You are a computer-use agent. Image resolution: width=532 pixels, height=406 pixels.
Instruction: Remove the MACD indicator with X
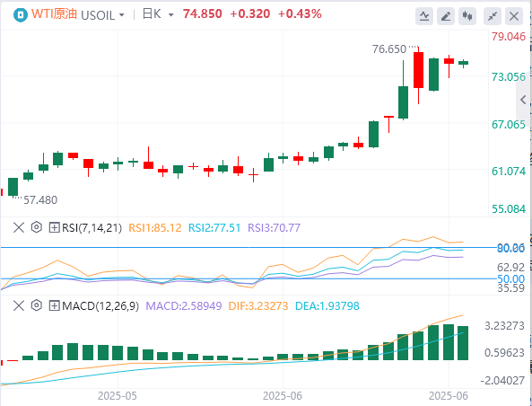click(19, 305)
